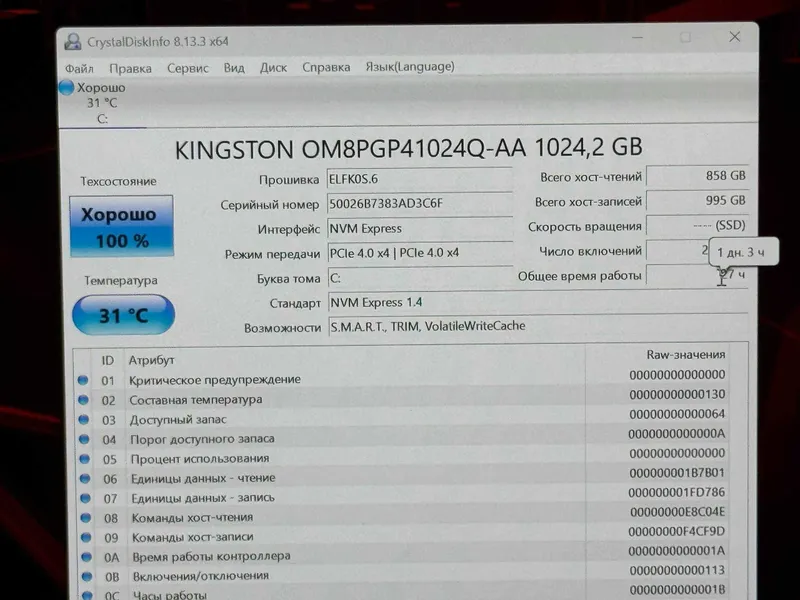Select row 06 Единицы данных - чтение
Image resolution: width=800 pixels, height=600 pixels.
[402, 477]
